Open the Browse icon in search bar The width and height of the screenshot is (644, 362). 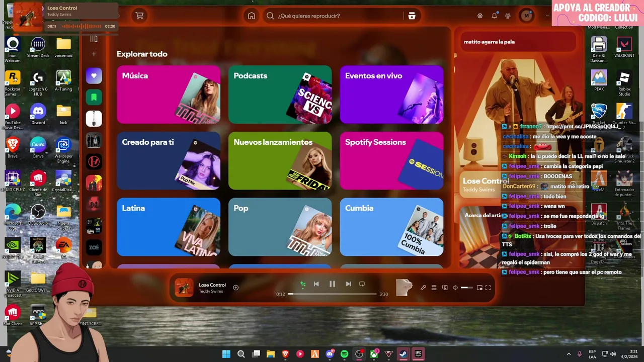point(412,16)
